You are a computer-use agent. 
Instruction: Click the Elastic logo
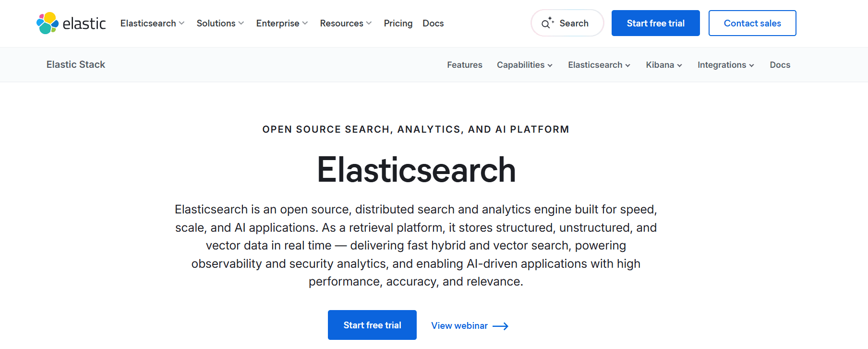pyautogui.click(x=71, y=23)
